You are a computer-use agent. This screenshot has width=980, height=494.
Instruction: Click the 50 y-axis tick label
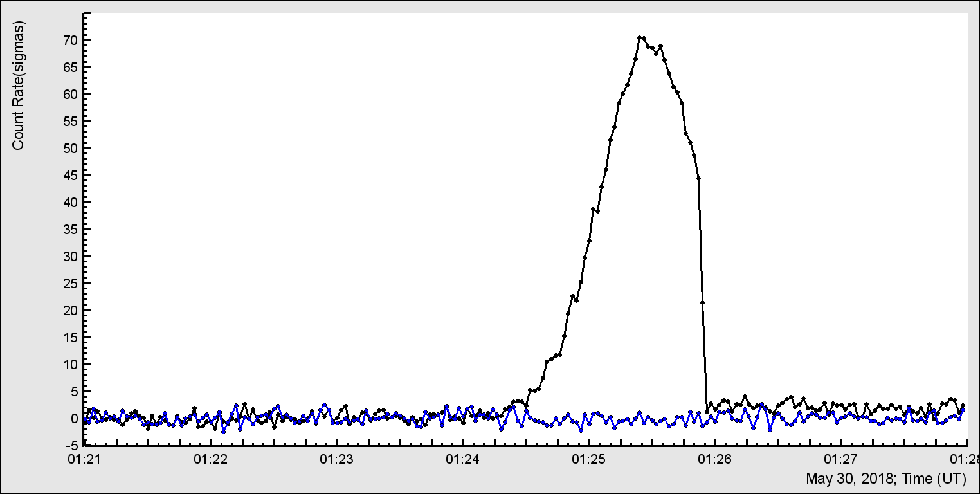pos(71,149)
